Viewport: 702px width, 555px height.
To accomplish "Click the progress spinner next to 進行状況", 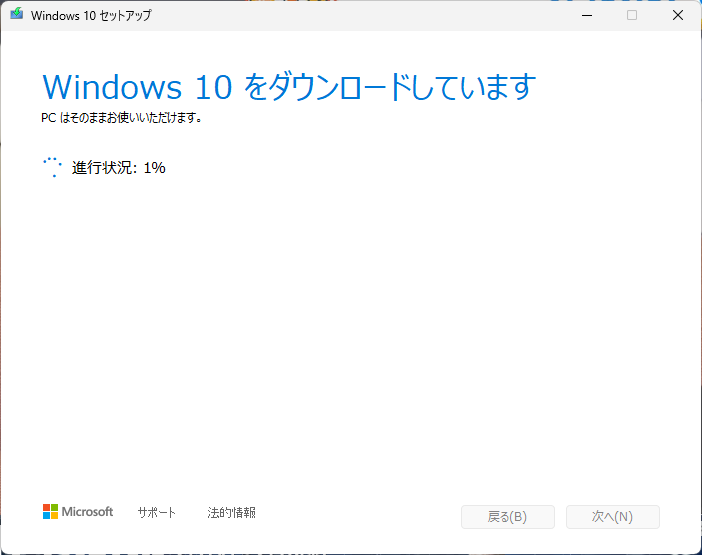I will click(x=52, y=167).
